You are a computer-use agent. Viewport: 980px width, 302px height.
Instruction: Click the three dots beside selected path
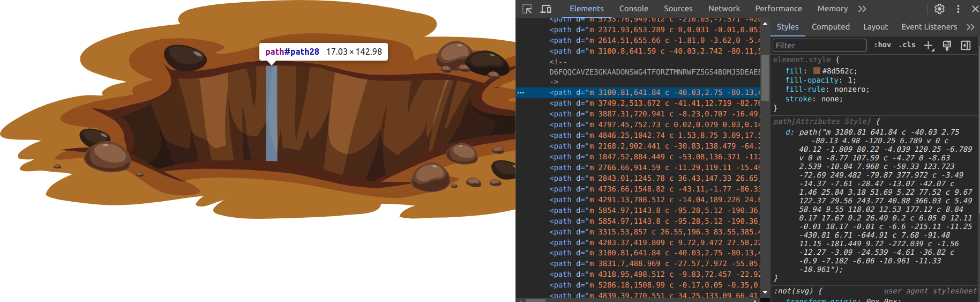[521, 93]
